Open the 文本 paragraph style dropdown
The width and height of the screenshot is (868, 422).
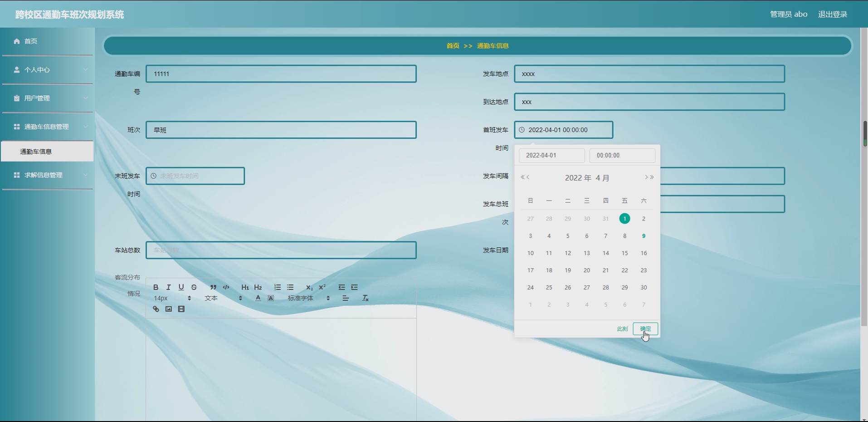[x=223, y=298]
